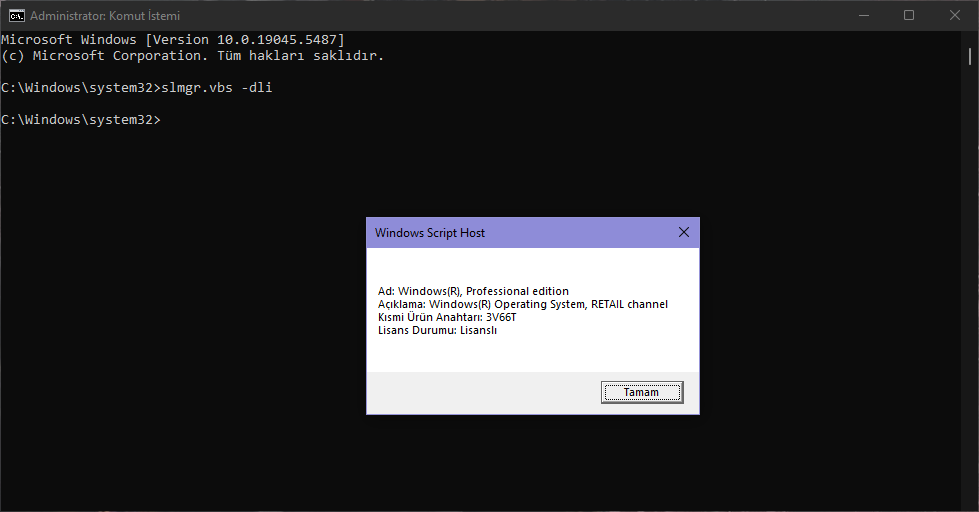979x512 pixels.
Task: Close the Komut İstemi window
Action: [955, 16]
